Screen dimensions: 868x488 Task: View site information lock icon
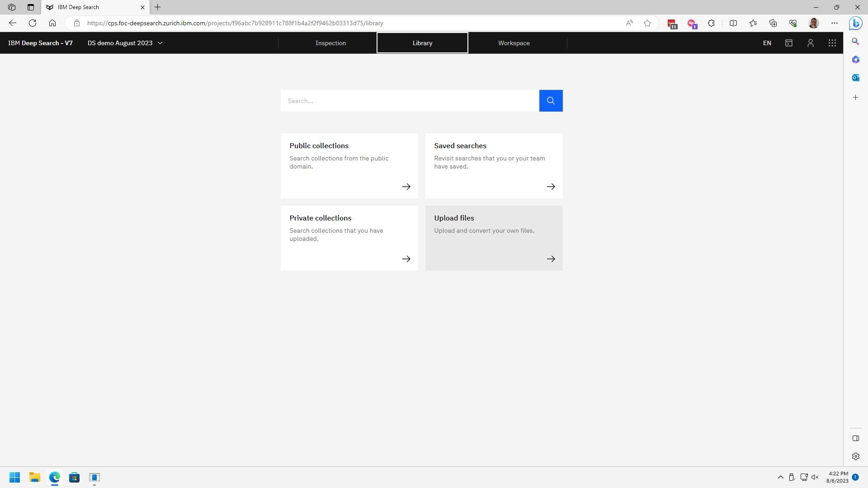pyautogui.click(x=77, y=23)
